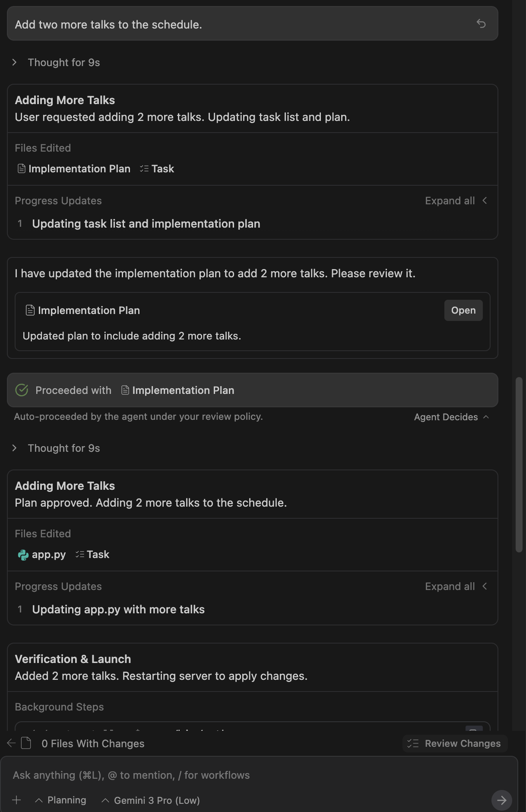This screenshot has width=526, height=812.
Task: Open the Planning mode selector
Action: [62, 800]
